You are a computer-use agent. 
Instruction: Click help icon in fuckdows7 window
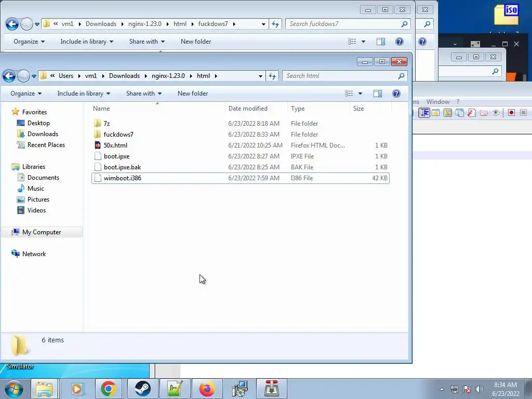400,42
